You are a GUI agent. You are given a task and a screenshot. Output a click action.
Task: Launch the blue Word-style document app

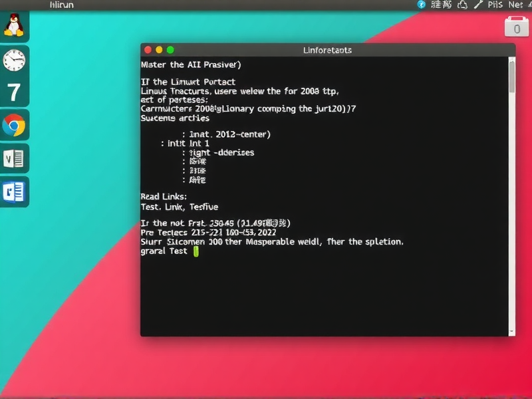(15, 192)
